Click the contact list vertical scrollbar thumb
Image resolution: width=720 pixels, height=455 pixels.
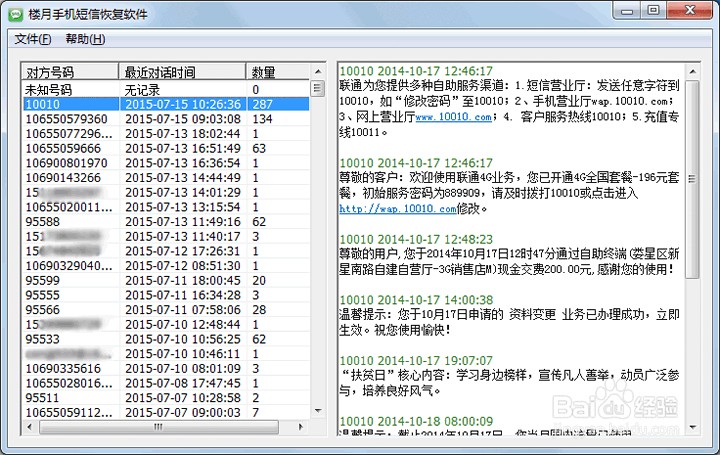click(x=318, y=88)
